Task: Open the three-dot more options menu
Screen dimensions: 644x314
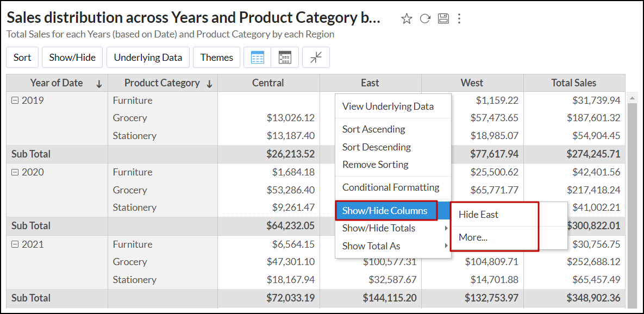Action: [x=459, y=19]
